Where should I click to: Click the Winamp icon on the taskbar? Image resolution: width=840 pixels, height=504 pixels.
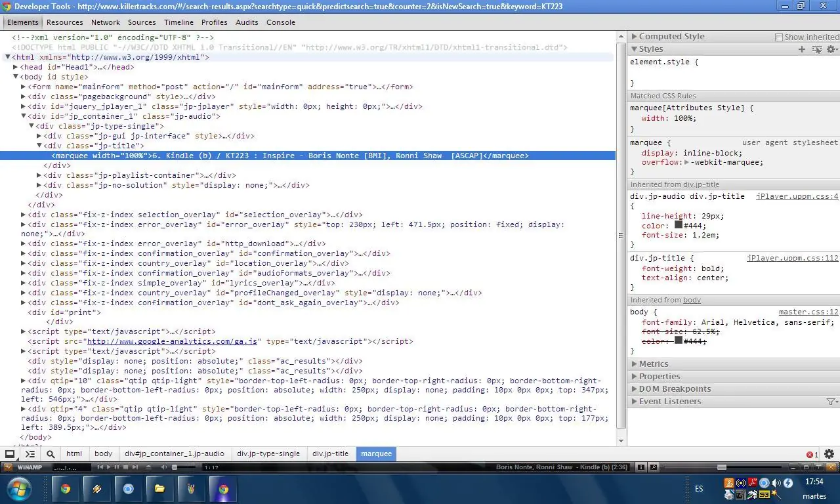[97, 489]
